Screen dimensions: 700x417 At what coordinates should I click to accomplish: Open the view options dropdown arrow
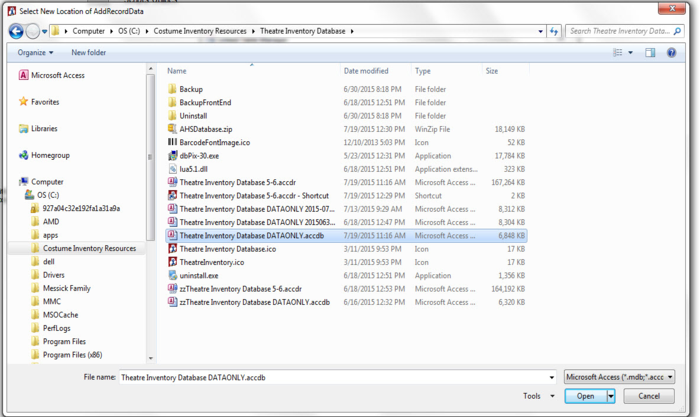[x=630, y=53]
